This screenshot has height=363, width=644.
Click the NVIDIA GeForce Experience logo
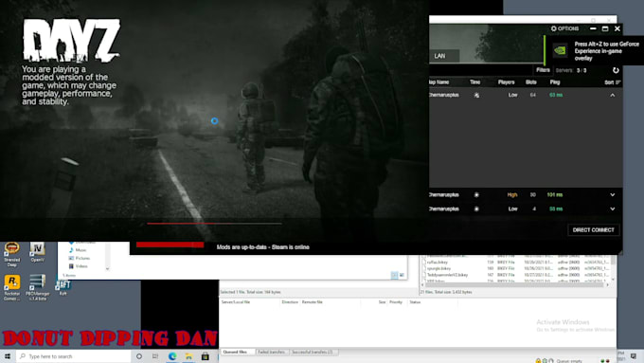[x=560, y=50]
